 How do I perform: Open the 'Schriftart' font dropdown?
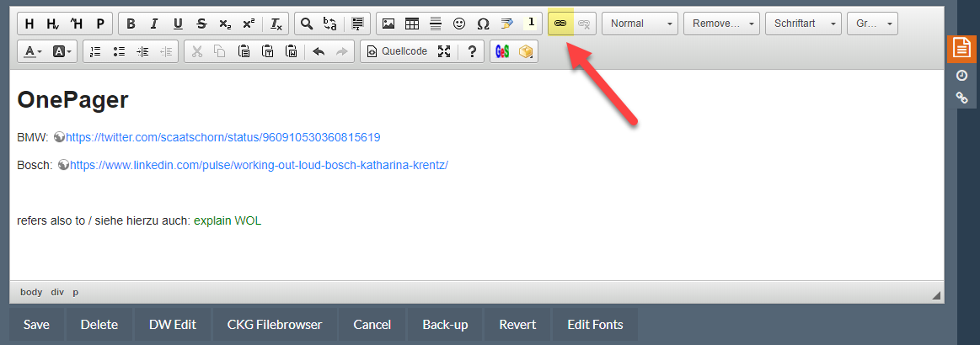tap(802, 24)
